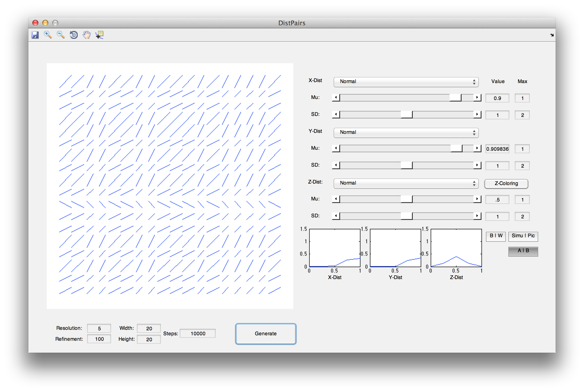Activate the Data Cursor tool

coord(100,35)
